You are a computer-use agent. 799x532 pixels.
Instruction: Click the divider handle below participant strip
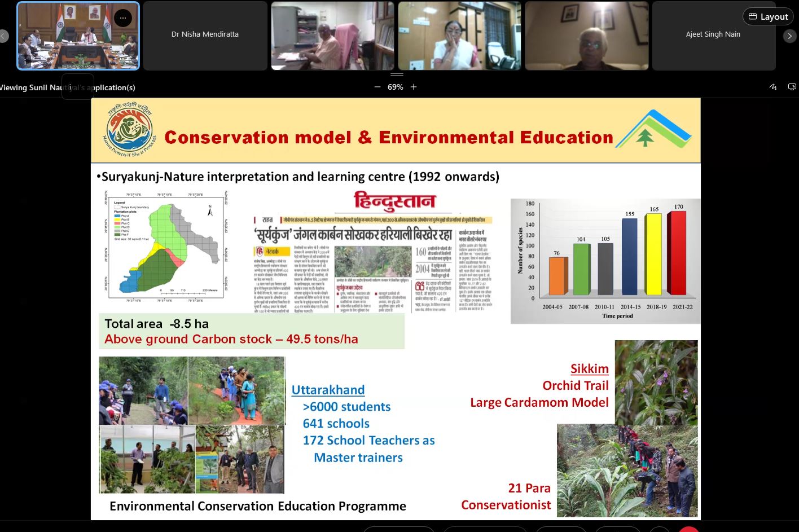397,74
